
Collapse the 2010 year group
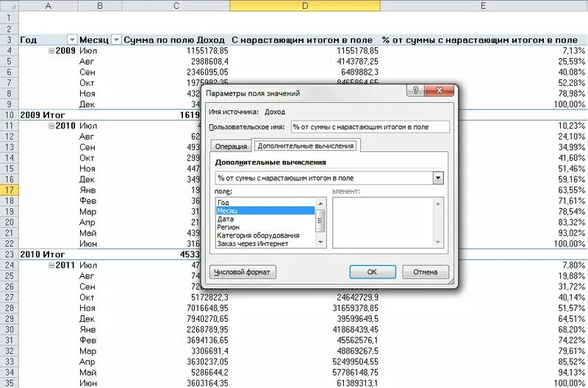[x=51, y=126]
